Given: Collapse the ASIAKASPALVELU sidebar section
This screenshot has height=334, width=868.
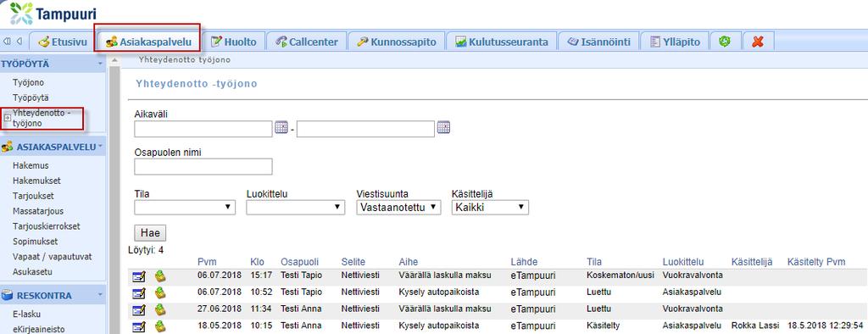Looking at the screenshot, I should (100, 147).
